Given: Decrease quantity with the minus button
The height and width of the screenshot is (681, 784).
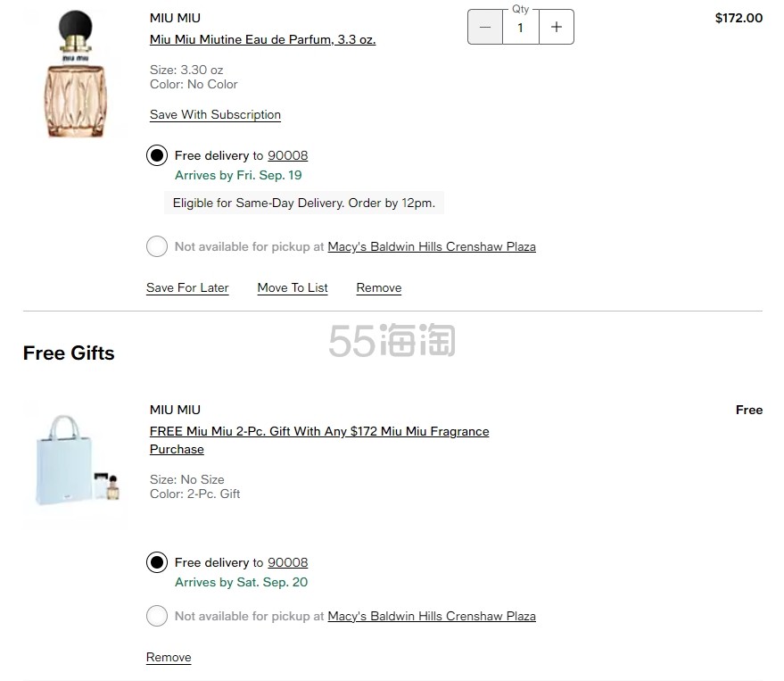Looking at the screenshot, I should (485, 27).
